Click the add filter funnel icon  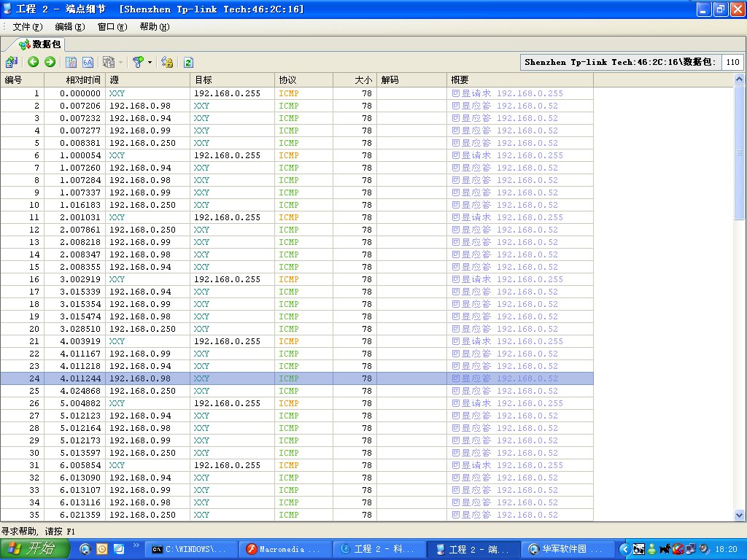pos(137,63)
